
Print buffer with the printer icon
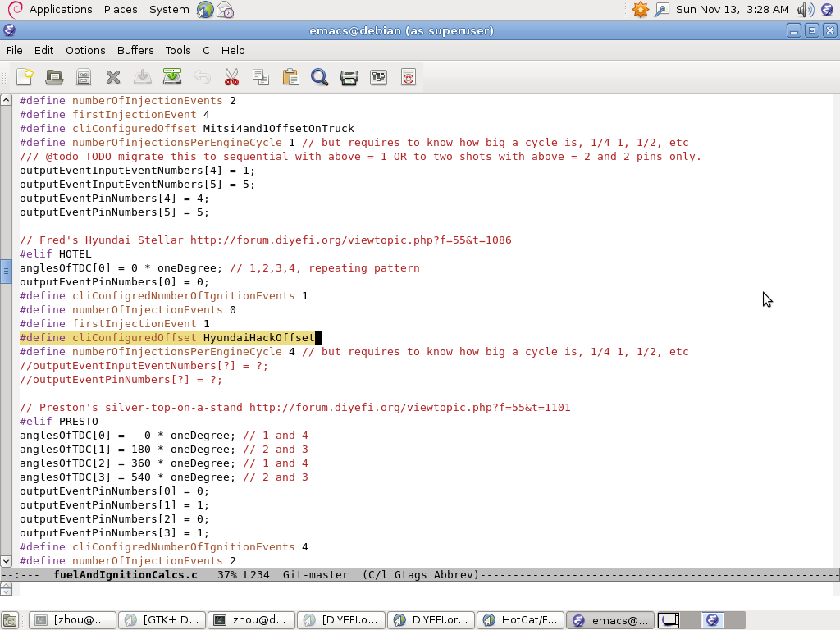click(x=349, y=77)
